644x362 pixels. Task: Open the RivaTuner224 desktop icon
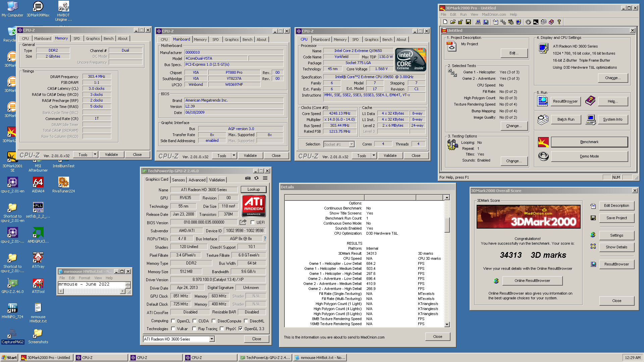pos(63,185)
